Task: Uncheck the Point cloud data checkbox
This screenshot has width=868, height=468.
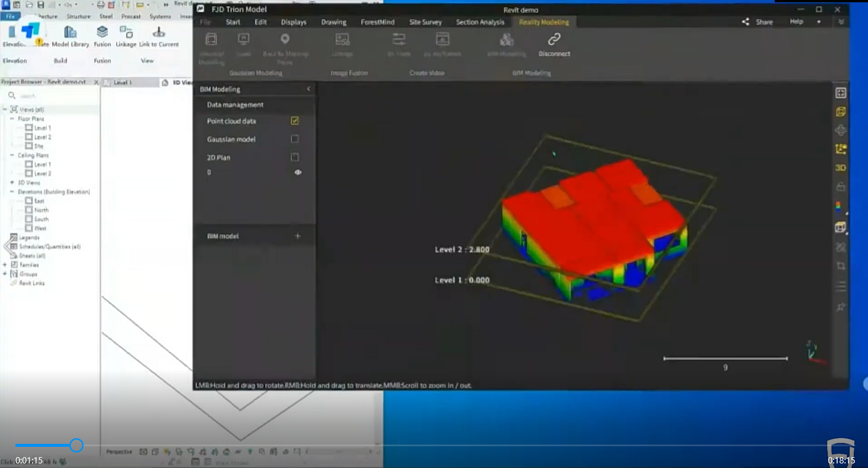Action: tap(295, 121)
